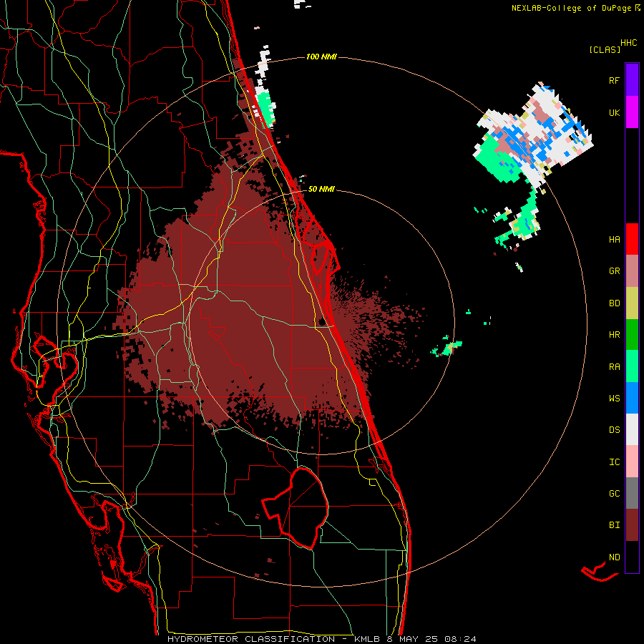The width and height of the screenshot is (644, 644).
Task: Pick the RA light-green legend swatch
Action: pos(632,366)
